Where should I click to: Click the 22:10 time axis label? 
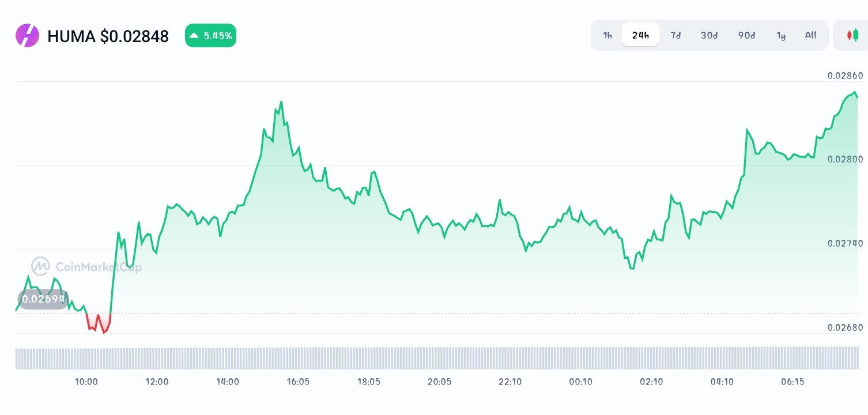[510, 382]
